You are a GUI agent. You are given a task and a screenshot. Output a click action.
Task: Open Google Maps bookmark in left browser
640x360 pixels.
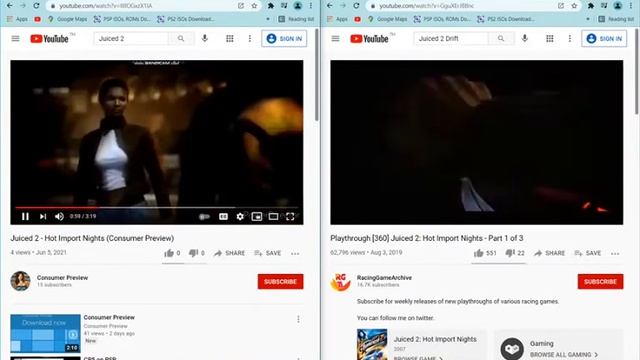[x=67, y=19]
